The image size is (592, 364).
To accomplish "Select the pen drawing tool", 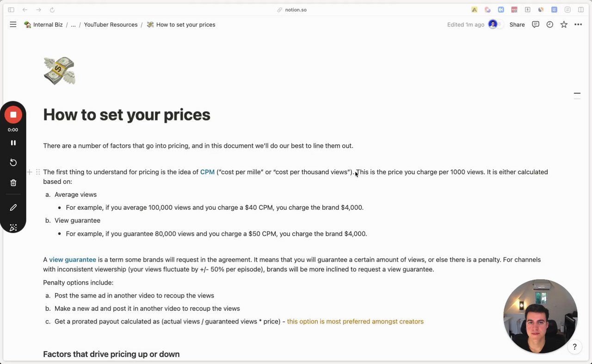I will (x=13, y=207).
